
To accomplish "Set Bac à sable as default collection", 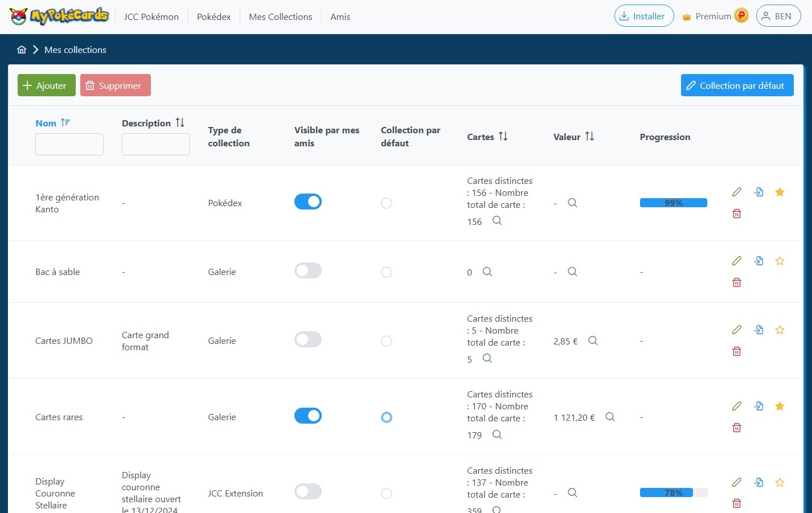I will pyautogui.click(x=387, y=272).
